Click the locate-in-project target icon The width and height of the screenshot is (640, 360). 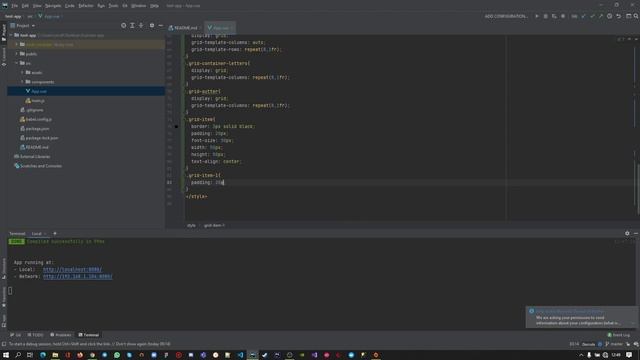click(123, 26)
